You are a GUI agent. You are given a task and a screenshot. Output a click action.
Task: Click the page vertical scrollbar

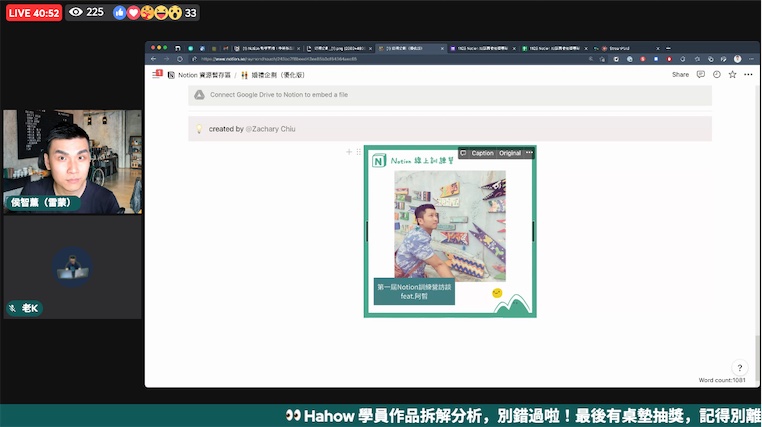tap(758, 357)
